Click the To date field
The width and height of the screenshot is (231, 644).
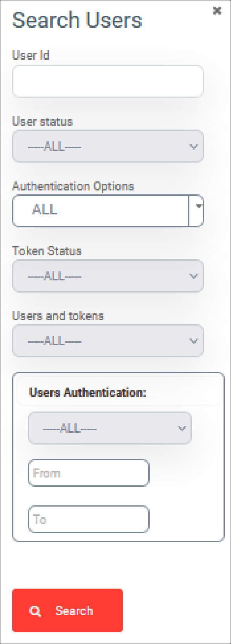(89, 520)
